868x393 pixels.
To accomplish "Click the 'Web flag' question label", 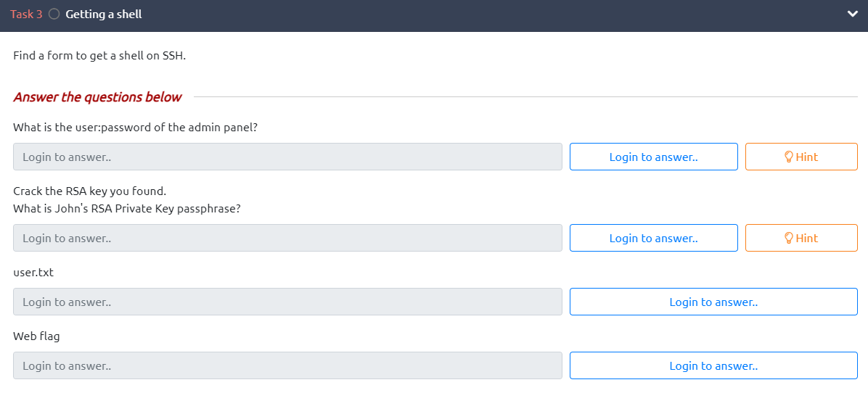I will pyautogui.click(x=37, y=336).
